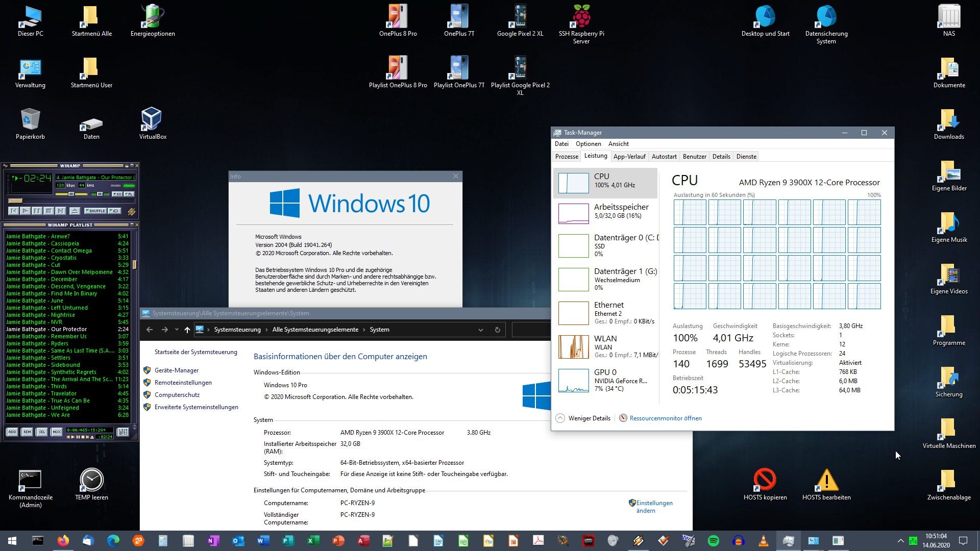Screen dimensions: 980x551
Task: Open the Ansicht menu in Task-Manager
Action: pos(618,144)
